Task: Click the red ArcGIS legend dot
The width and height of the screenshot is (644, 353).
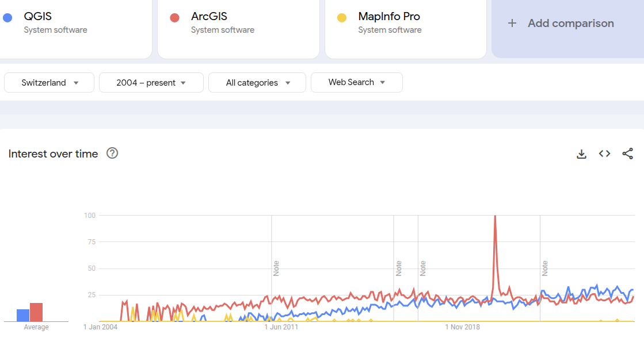Action: [174, 17]
